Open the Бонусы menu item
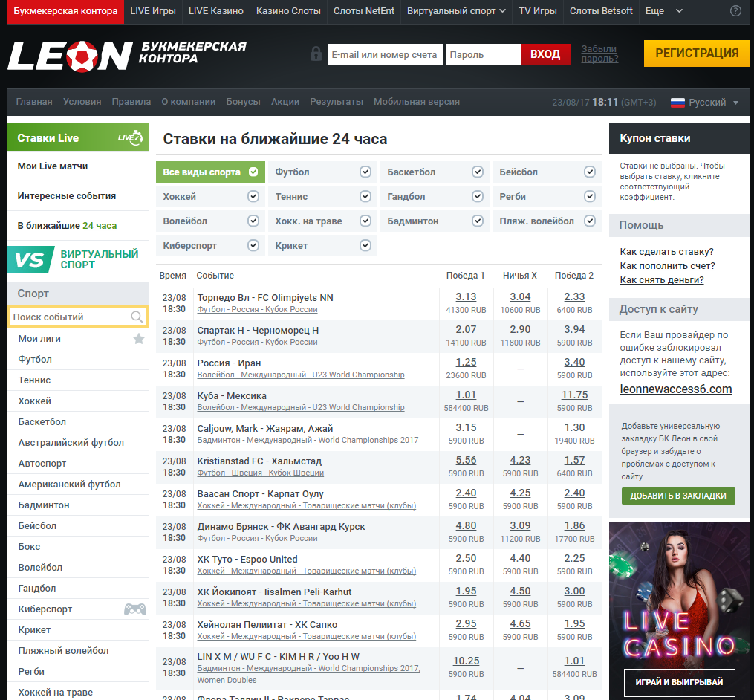754x700 pixels. (244, 102)
